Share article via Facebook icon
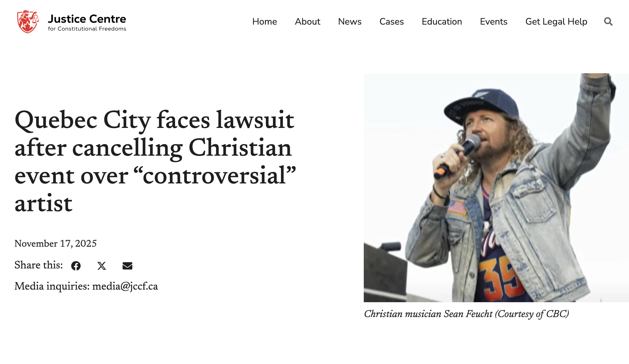Screen dimensions: 629x364 [76, 266]
